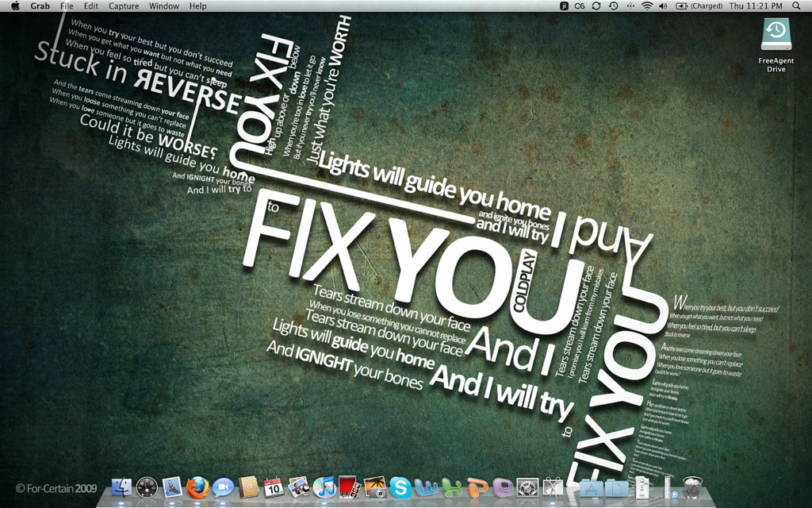
Task: Open iChat in the Dock
Action: [x=223, y=488]
